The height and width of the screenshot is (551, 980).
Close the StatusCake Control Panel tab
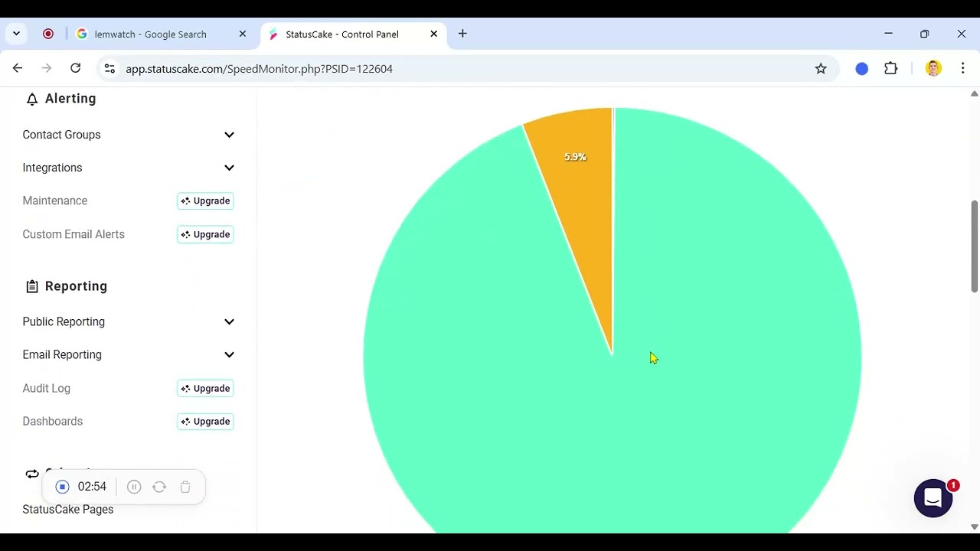point(434,34)
